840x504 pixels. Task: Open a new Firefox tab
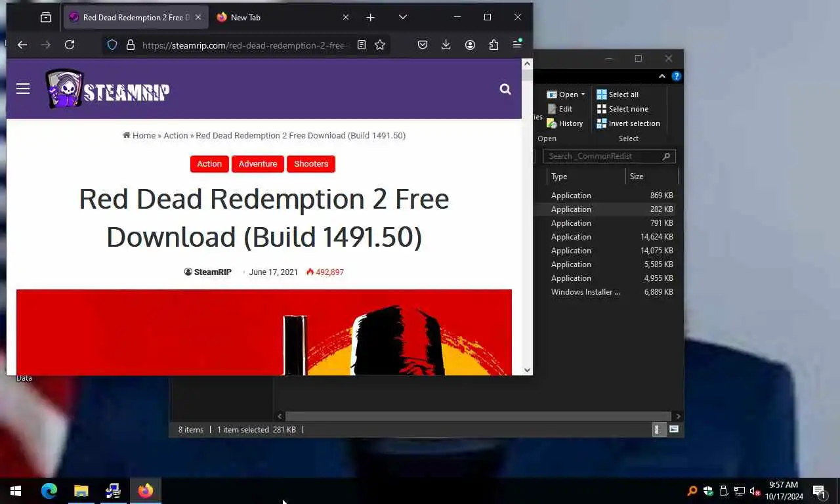click(370, 18)
